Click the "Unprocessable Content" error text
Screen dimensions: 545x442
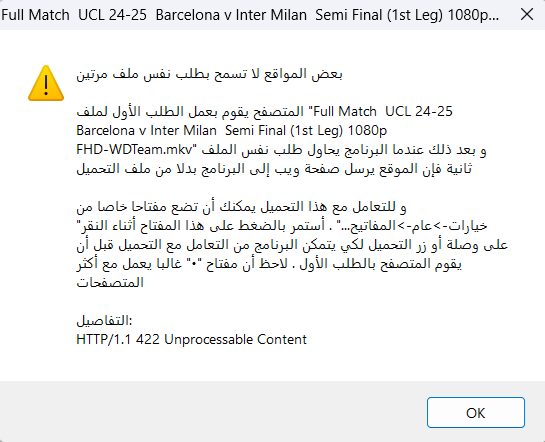(x=235, y=339)
